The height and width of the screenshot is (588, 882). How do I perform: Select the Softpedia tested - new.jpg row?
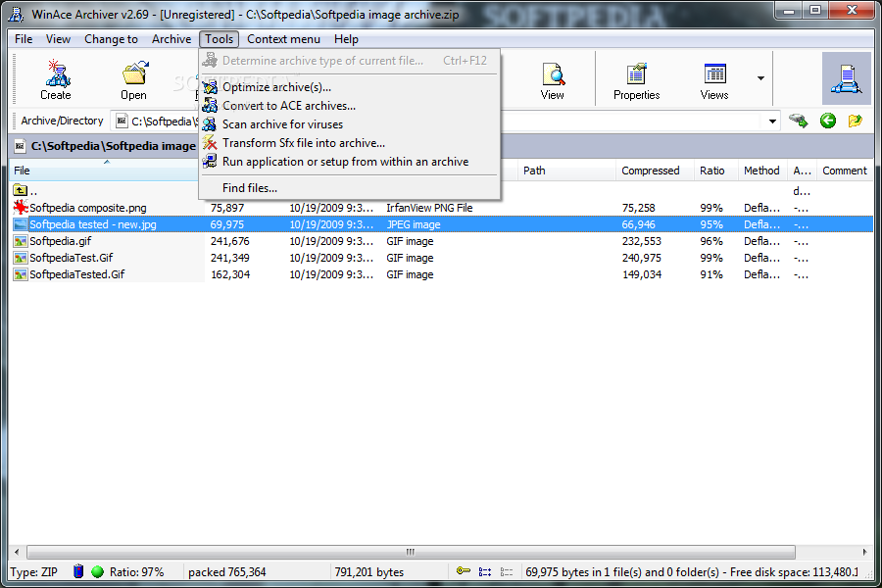(x=442, y=224)
